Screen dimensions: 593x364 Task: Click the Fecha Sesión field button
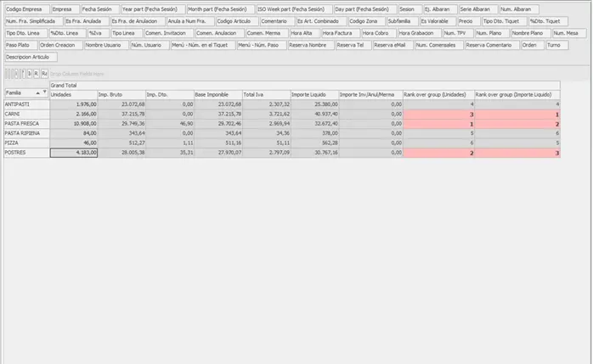point(99,8)
